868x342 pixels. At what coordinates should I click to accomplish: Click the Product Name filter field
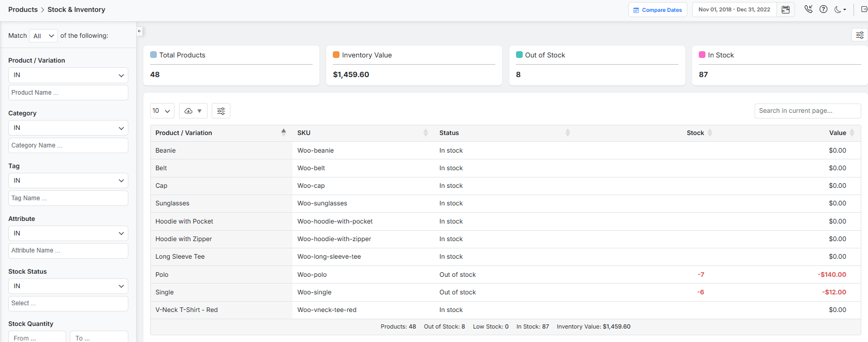tap(68, 93)
